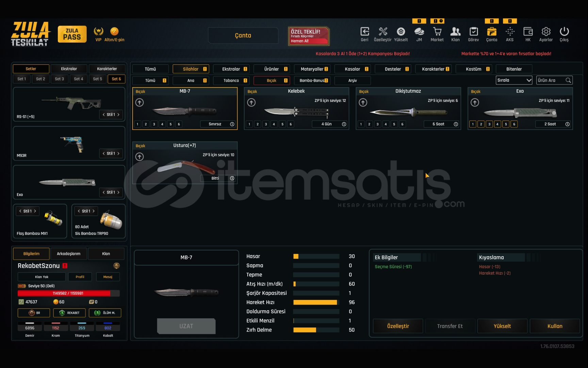Click the Özelleştir button in details panel
The width and height of the screenshot is (588, 368).
tap(398, 326)
